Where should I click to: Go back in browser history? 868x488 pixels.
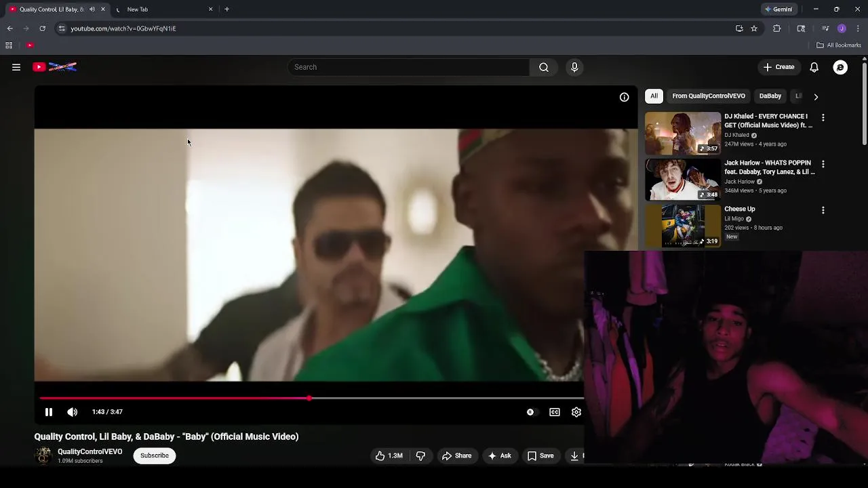coord(9,28)
